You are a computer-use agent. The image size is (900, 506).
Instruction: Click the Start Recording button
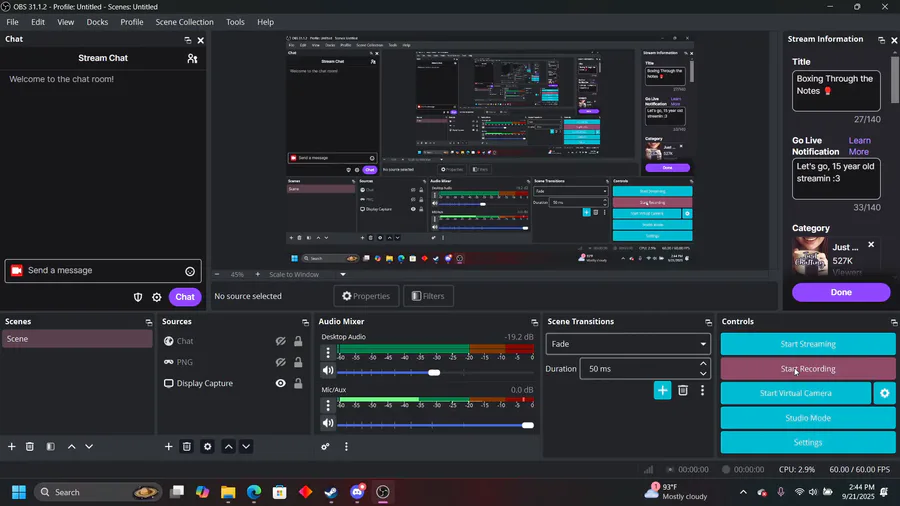pyautogui.click(x=808, y=369)
